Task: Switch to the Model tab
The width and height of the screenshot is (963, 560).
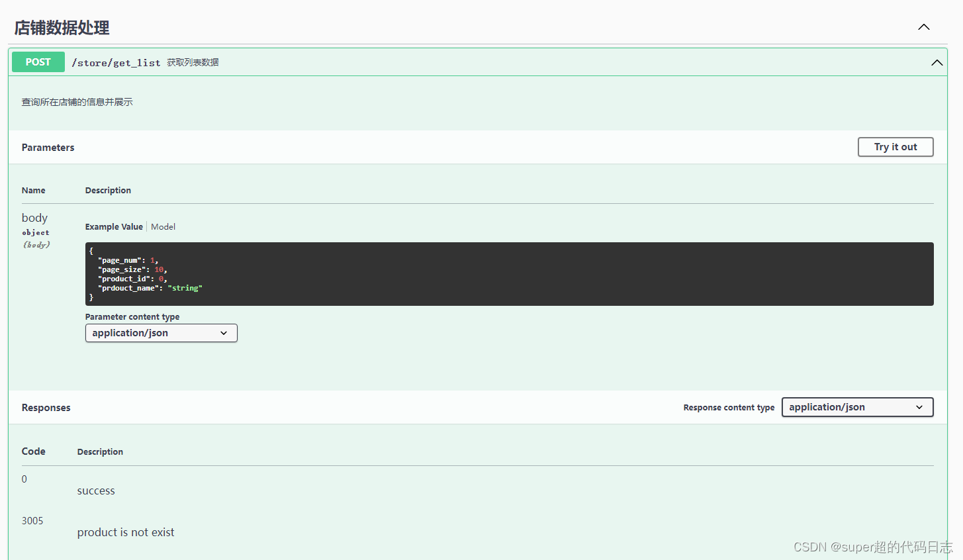Action: pos(163,226)
